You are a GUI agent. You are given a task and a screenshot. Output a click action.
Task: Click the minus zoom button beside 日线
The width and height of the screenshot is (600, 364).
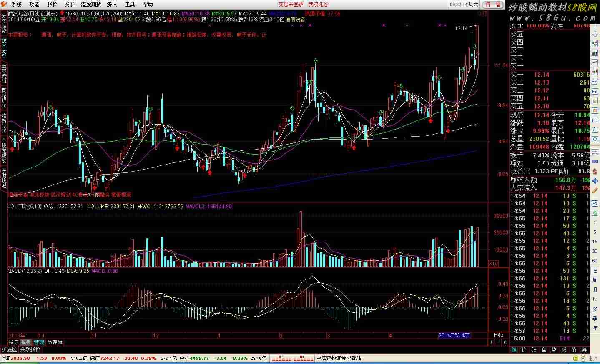point(498,342)
